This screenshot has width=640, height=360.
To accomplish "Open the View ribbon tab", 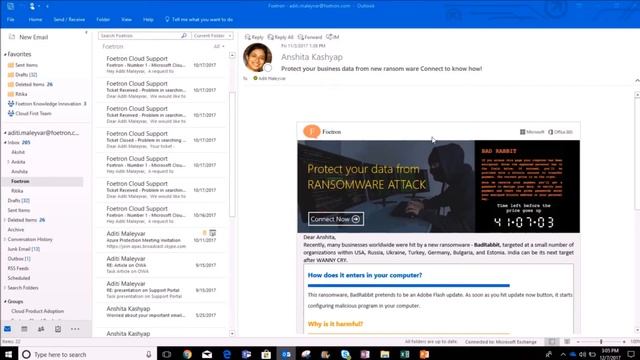I will (x=126, y=20).
